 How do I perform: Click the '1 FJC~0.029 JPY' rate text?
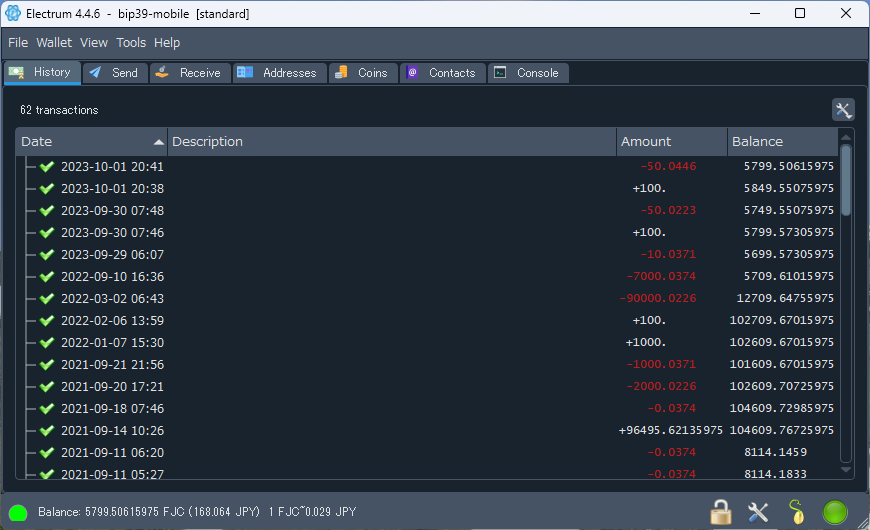(x=312, y=512)
